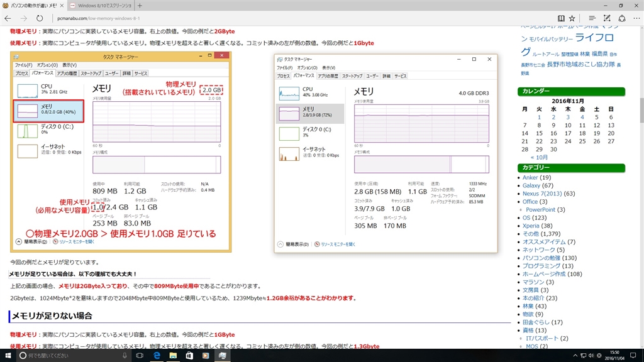Open File Explorer from the taskbar
Image resolution: width=644 pixels, height=362 pixels.
[173, 356]
